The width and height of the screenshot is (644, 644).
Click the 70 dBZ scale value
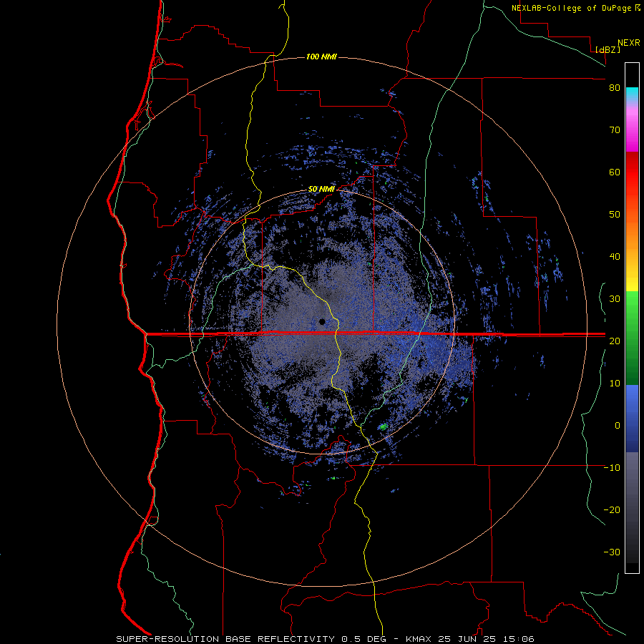(615, 130)
